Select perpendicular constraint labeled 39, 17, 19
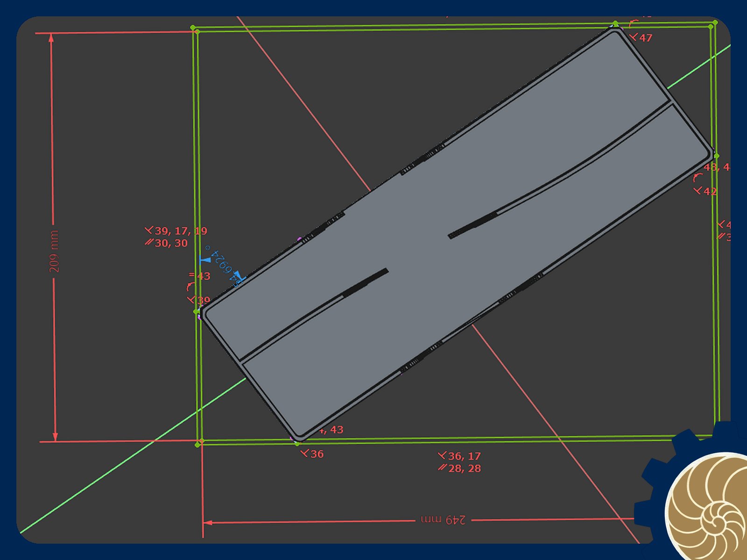 pyautogui.click(x=176, y=231)
